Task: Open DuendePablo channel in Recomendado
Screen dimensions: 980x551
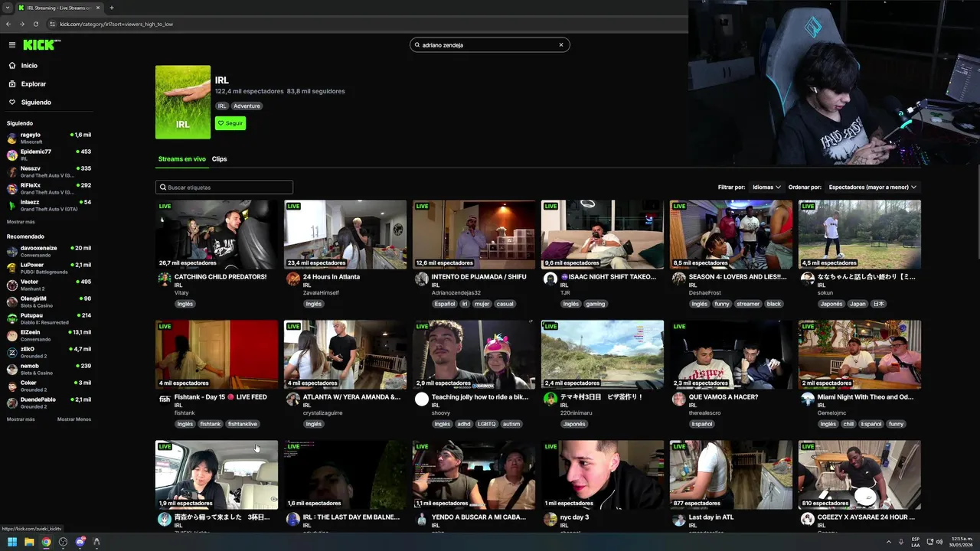Action: [48, 403]
